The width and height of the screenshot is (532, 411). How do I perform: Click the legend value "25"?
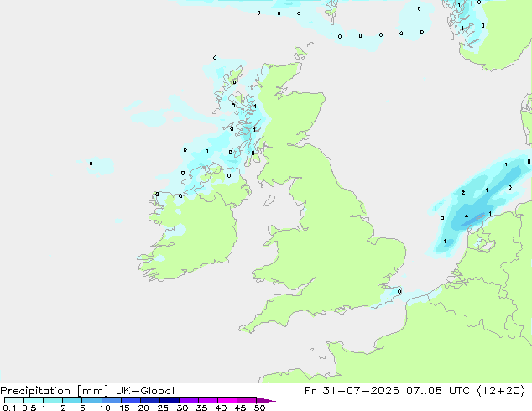pyautogui.click(x=163, y=408)
